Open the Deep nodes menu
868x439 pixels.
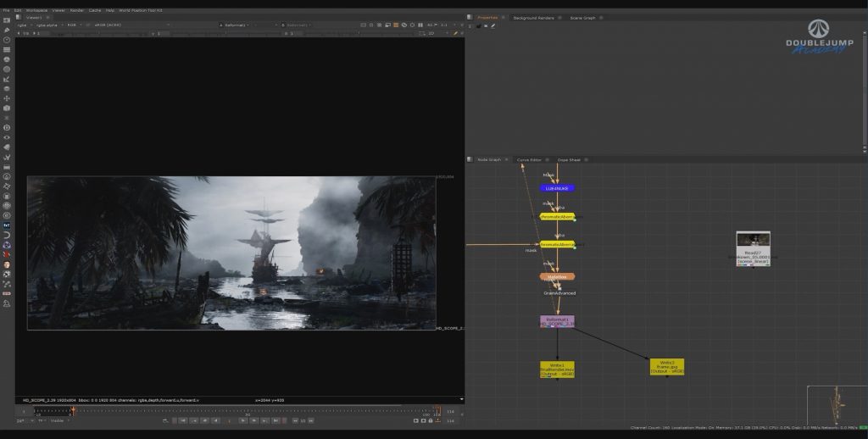coord(7,128)
